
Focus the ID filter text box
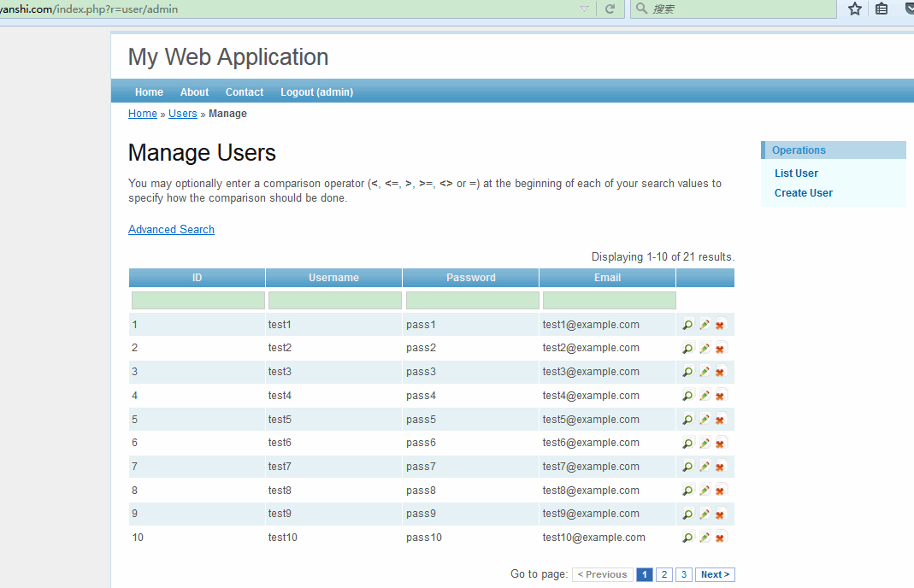point(198,301)
